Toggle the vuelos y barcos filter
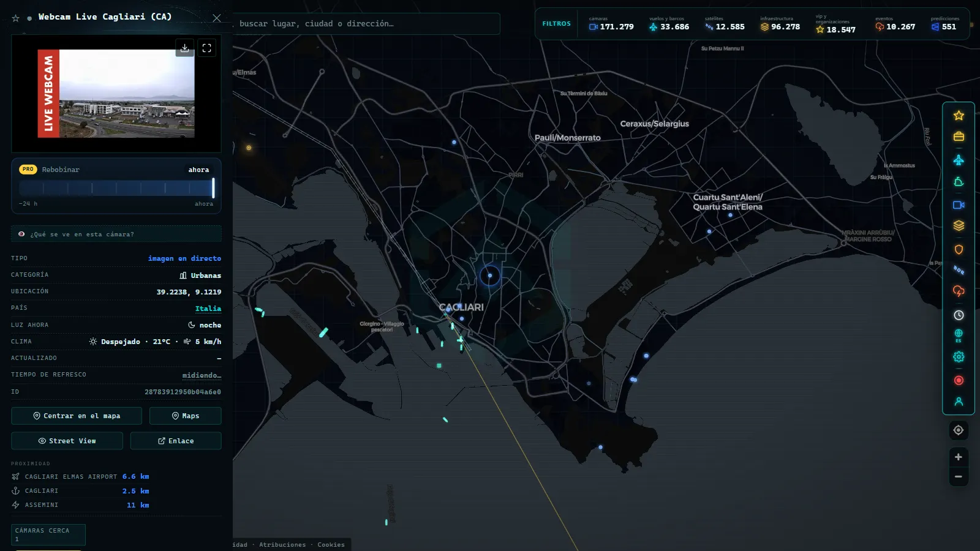The height and width of the screenshot is (551, 980). pos(669,24)
